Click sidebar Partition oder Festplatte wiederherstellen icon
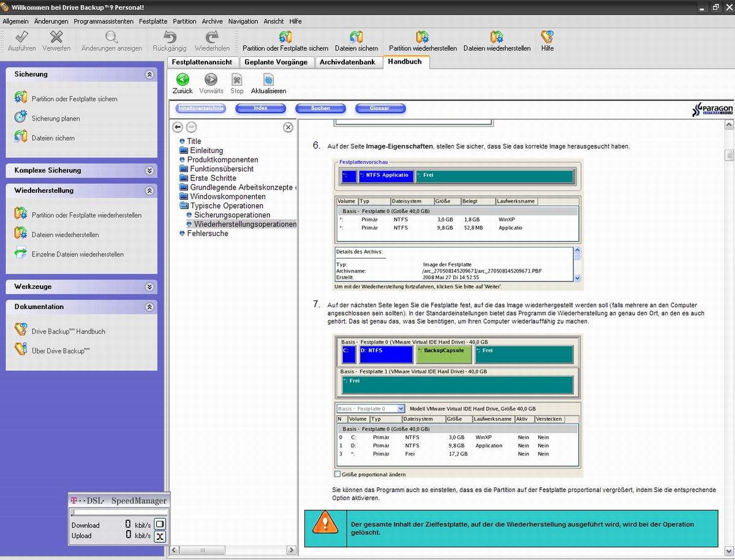The image size is (735, 560). tap(21, 214)
